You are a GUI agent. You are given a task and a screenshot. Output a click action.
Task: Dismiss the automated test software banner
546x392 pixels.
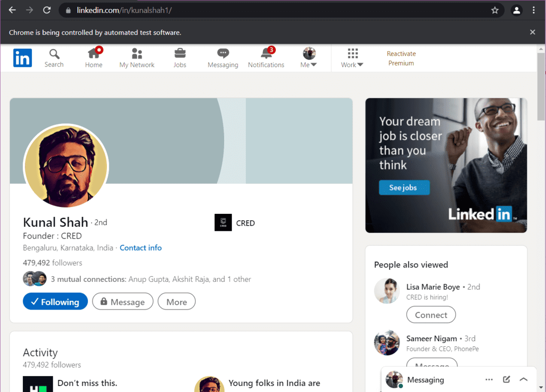(533, 32)
